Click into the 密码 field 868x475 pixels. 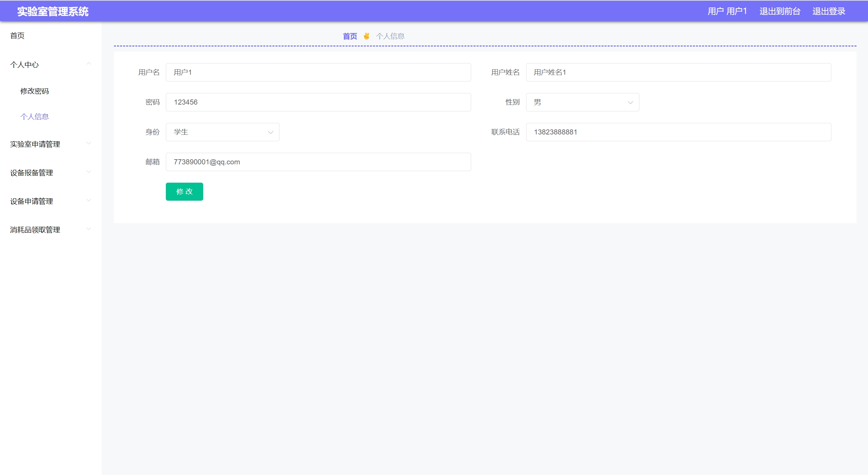(318, 102)
